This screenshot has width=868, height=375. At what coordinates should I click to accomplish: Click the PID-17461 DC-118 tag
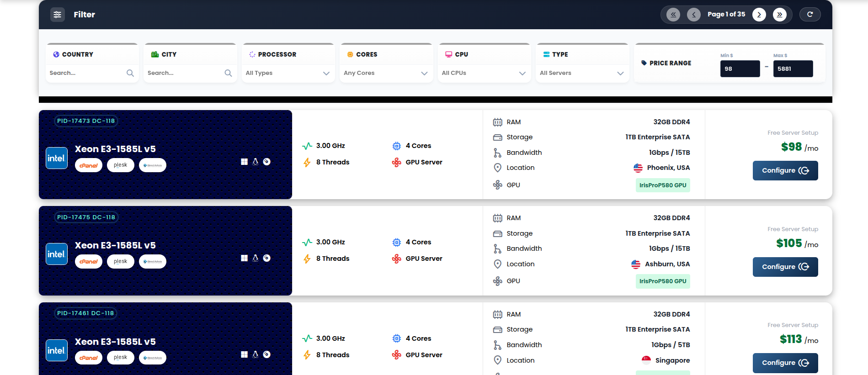[x=85, y=313]
